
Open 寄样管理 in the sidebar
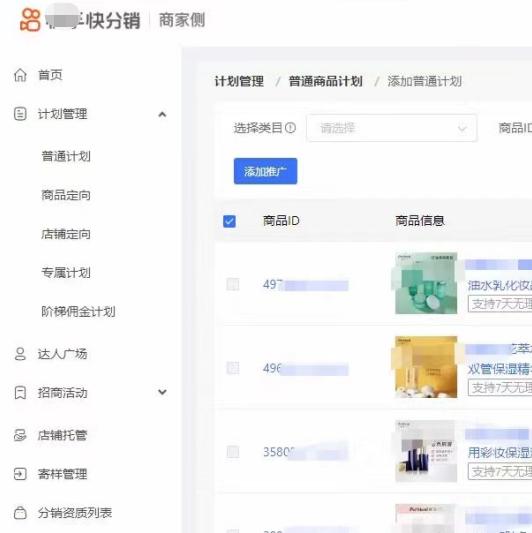[x=63, y=474]
